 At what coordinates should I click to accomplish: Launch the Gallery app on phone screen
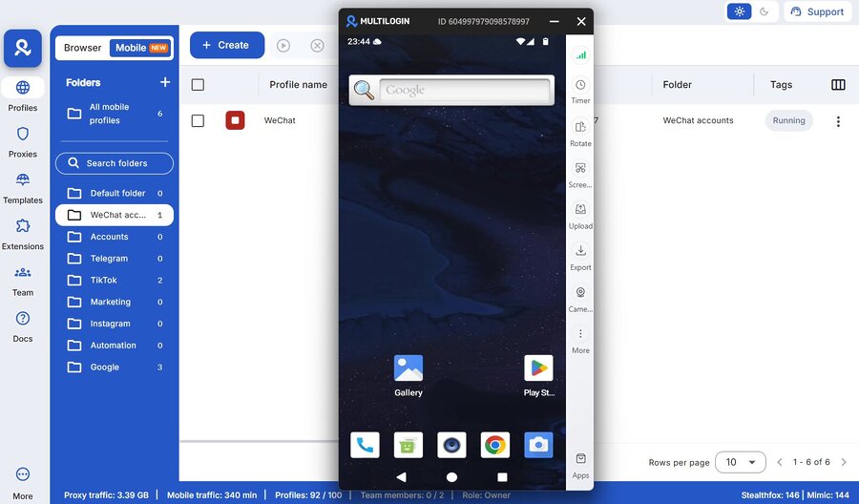[x=409, y=368]
